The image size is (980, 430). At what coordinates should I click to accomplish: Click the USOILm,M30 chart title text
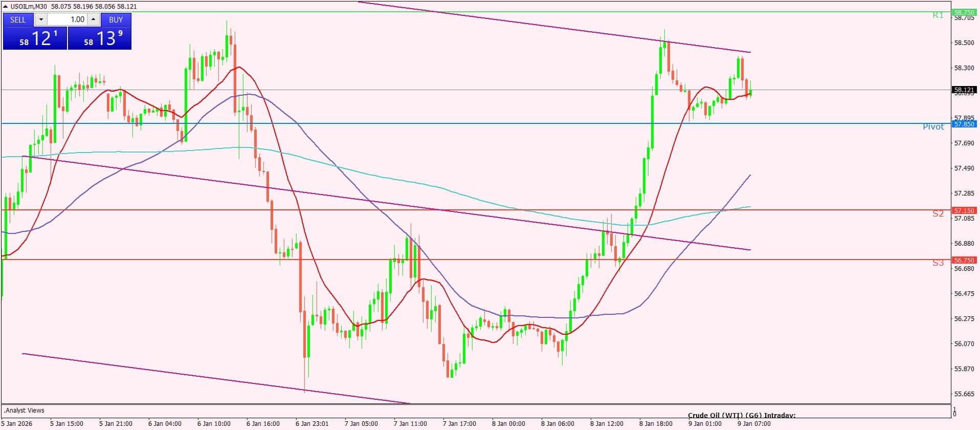(x=28, y=6)
